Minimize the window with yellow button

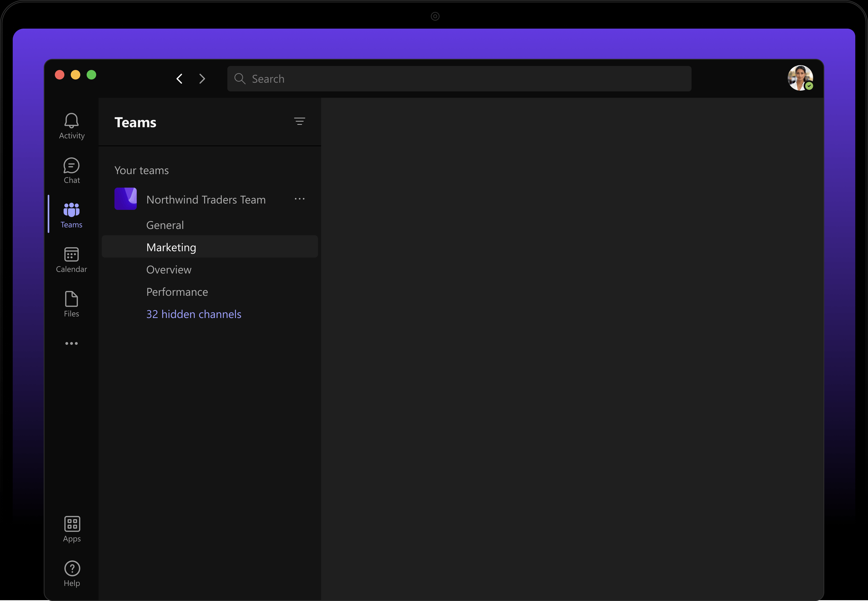click(x=75, y=75)
